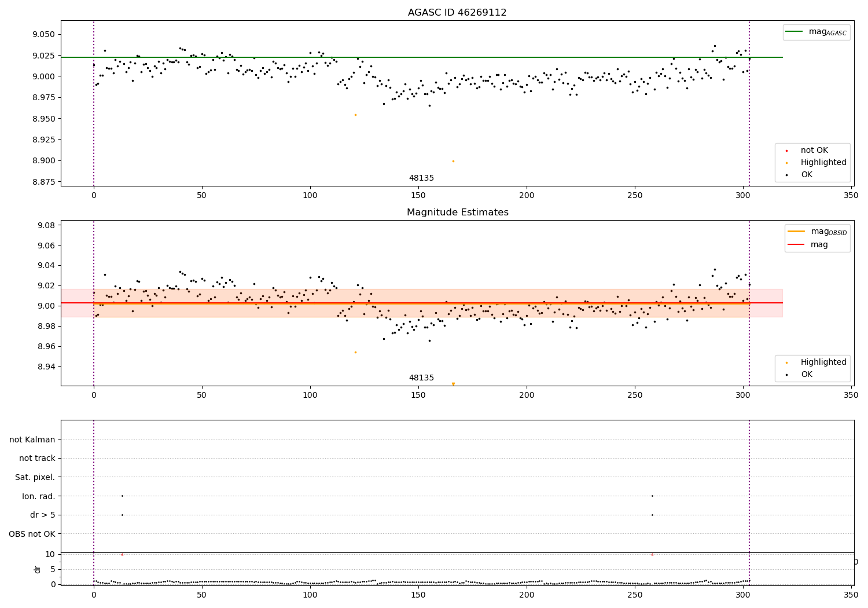Click the 8.94 y-axis tick label
Image resolution: width=868 pixels, height=608 pixels.
46,367
